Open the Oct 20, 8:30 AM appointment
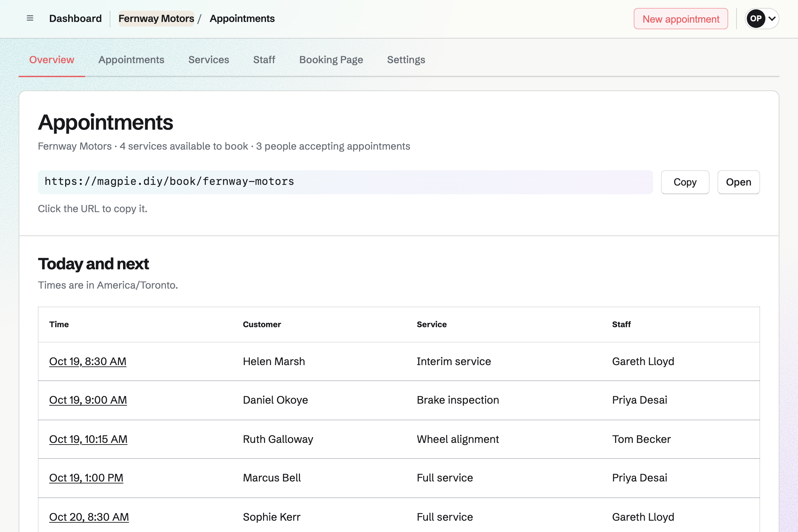 click(x=89, y=517)
